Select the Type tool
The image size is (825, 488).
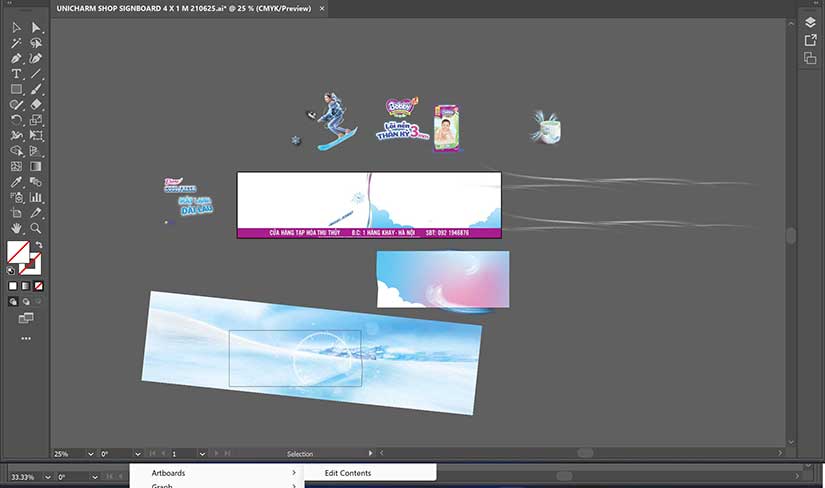pos(16,74)
